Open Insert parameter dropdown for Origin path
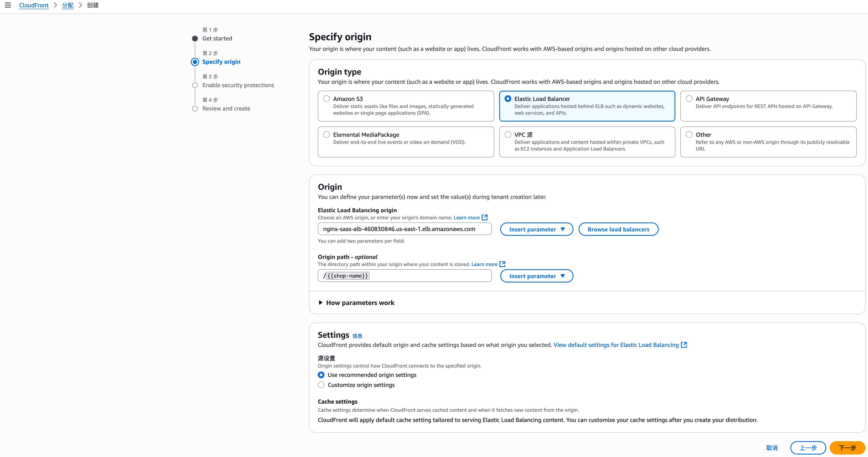Screen dimensions: 868x457 [536, 276]
